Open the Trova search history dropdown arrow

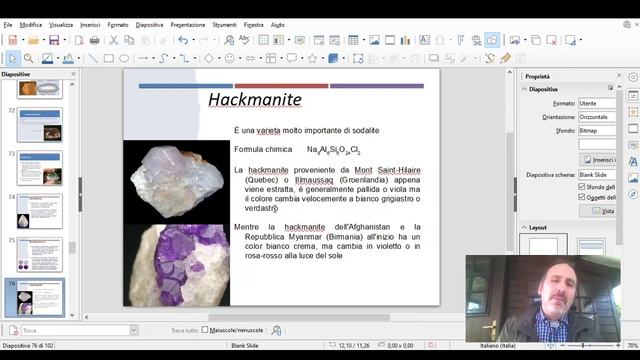click(x=133, y=330)
